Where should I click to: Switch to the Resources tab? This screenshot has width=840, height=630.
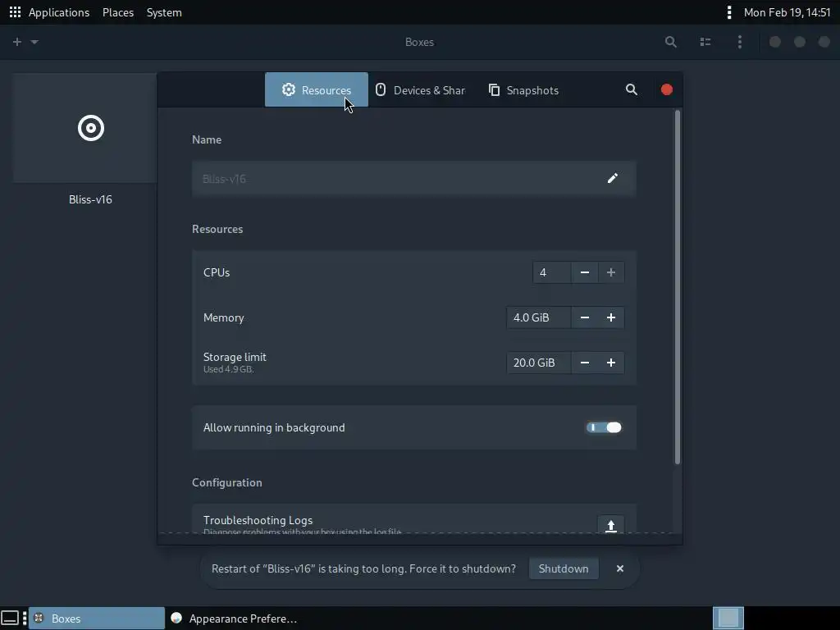[x=316, y=89]
